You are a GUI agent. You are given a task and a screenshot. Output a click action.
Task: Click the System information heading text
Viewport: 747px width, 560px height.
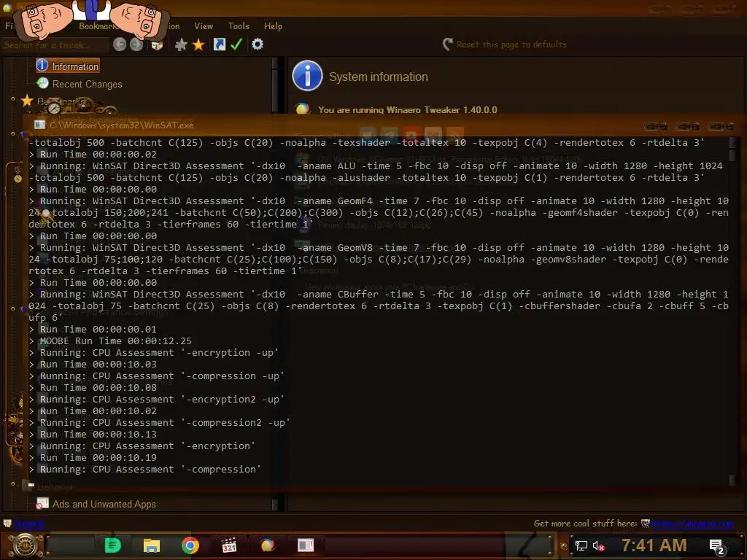click(379, 77)
